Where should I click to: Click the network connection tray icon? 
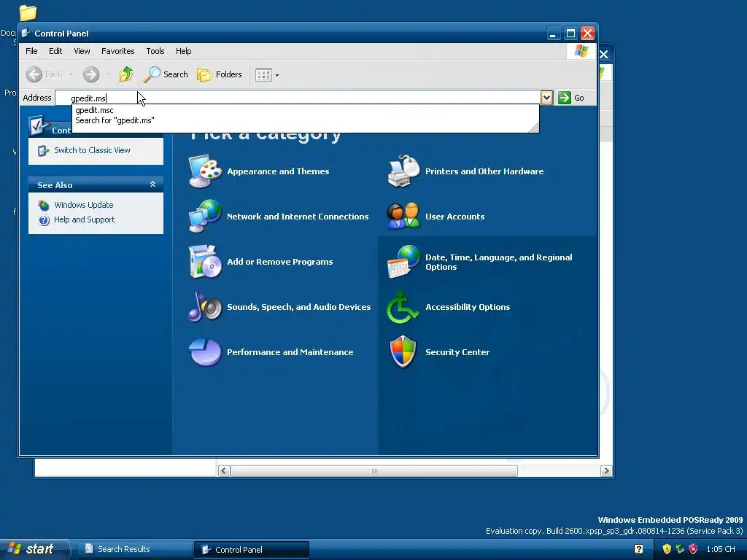(680, 549)
